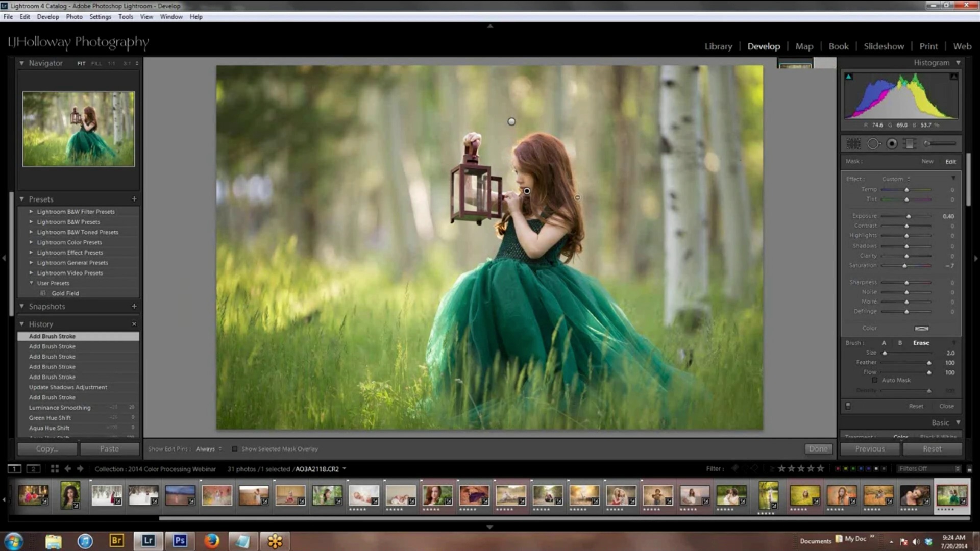Switch to the Slideshow module
This screenshot has height=551, width=980.
point(884,46)
